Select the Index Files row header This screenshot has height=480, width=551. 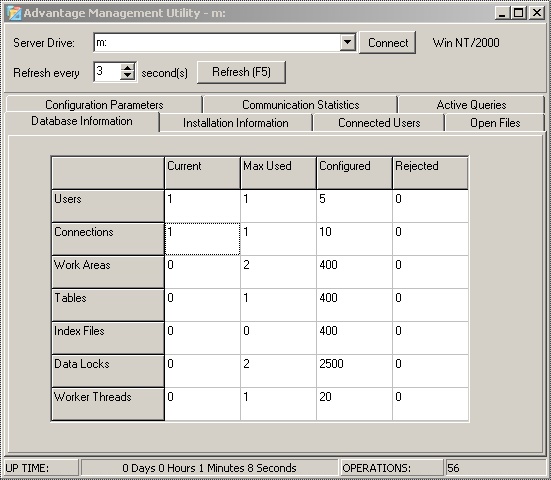click(x=108, y=338)
